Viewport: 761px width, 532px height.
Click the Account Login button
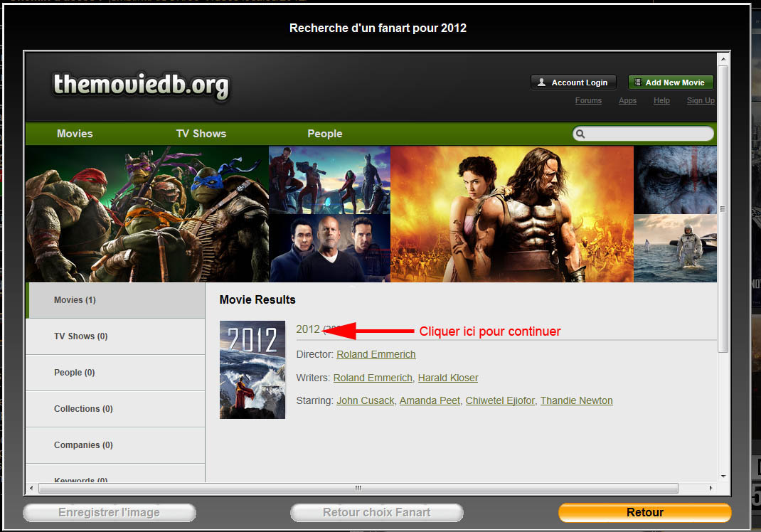pyautogui.click(x=573, y=83)
